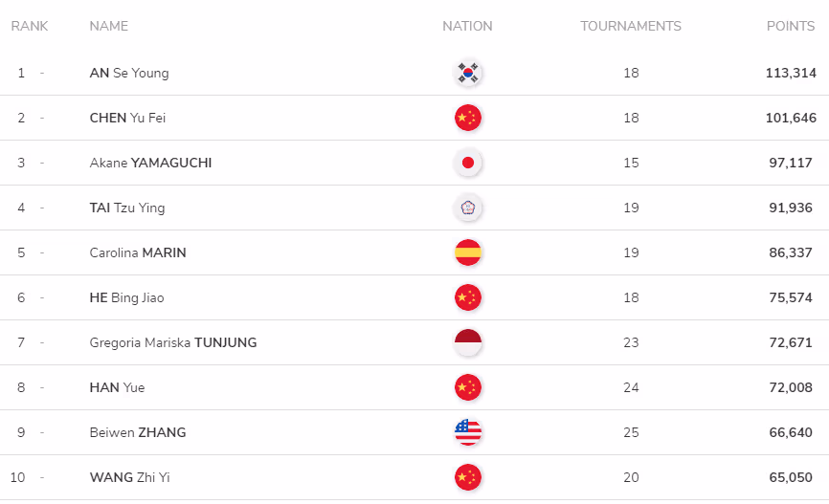Select the POINTS column header
829x504 pixels.
791,26
